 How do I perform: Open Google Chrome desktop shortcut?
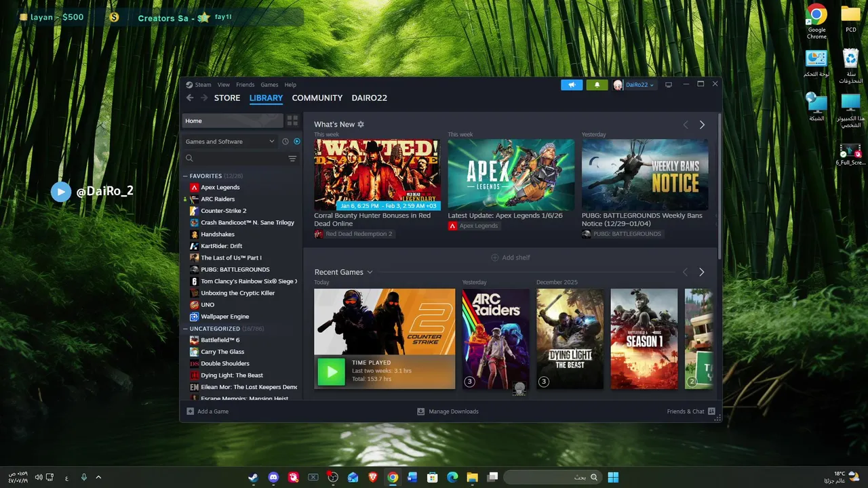(x=816, y=22)
